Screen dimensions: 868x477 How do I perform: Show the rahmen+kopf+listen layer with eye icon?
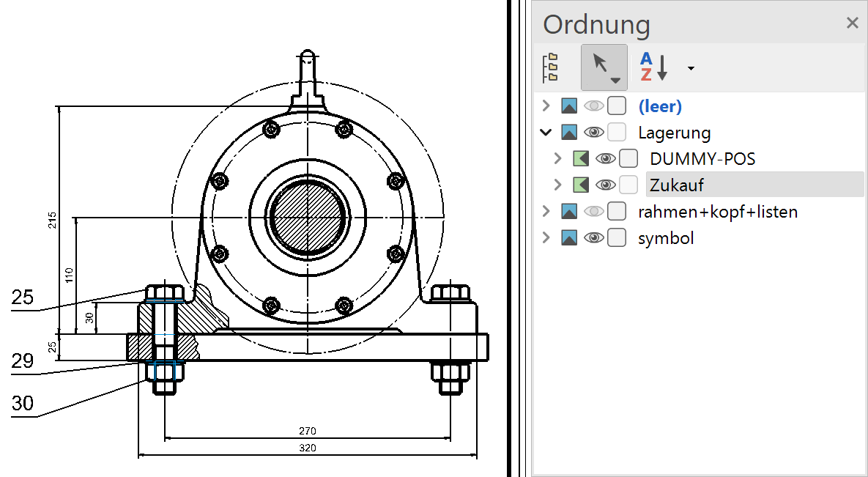click(x=593, y=212)
